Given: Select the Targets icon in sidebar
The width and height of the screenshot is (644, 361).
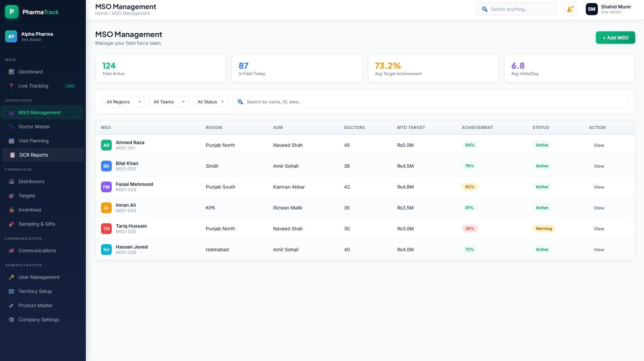Looking at the screenshot, I should (x=11, y=196).
